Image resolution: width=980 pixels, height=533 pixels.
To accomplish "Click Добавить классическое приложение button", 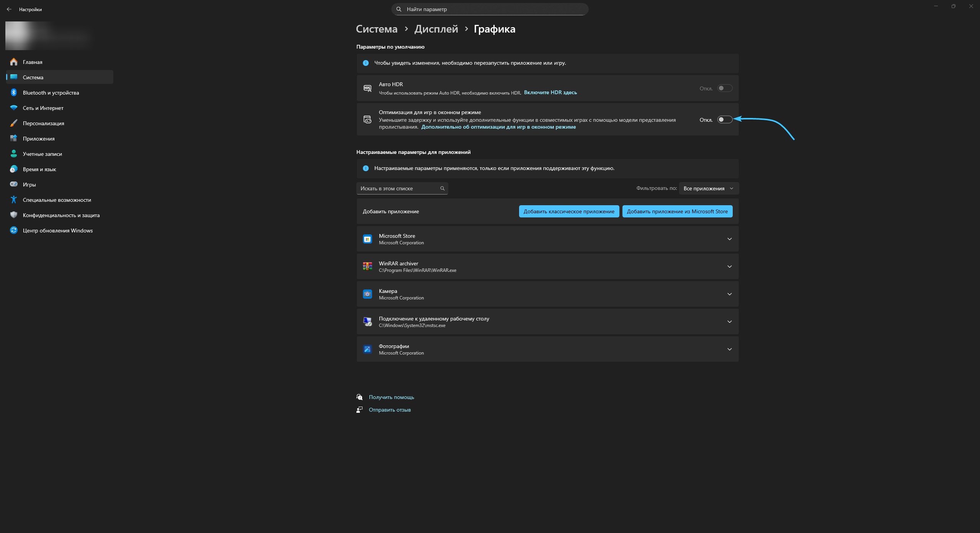I will point(568,211).
